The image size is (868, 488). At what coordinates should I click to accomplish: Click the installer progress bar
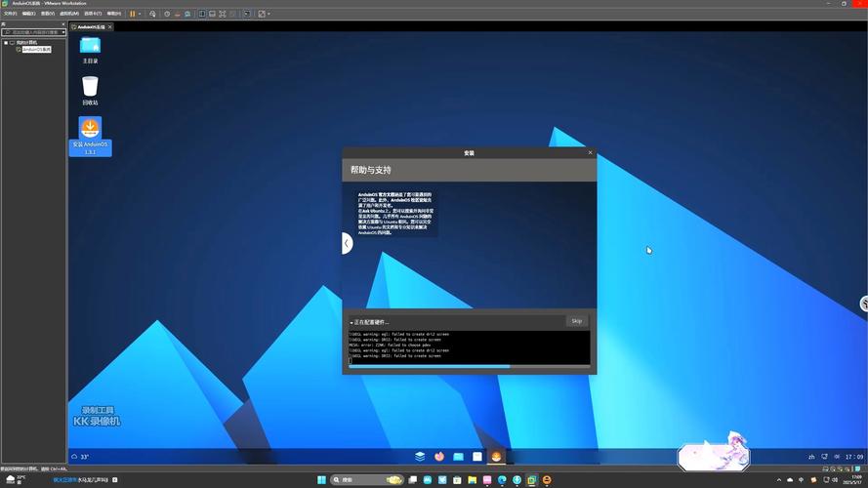(470, 366)
